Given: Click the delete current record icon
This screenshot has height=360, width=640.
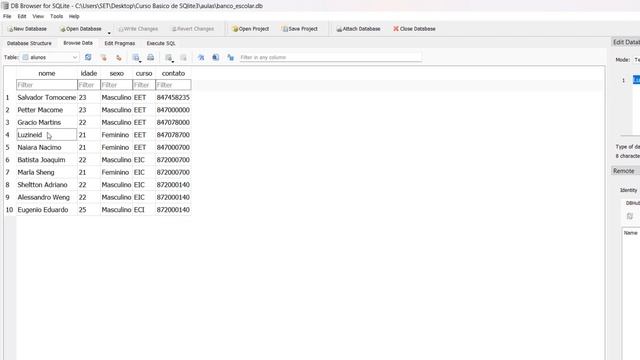Looking at the screenshot, I should [x=183, y=58].
